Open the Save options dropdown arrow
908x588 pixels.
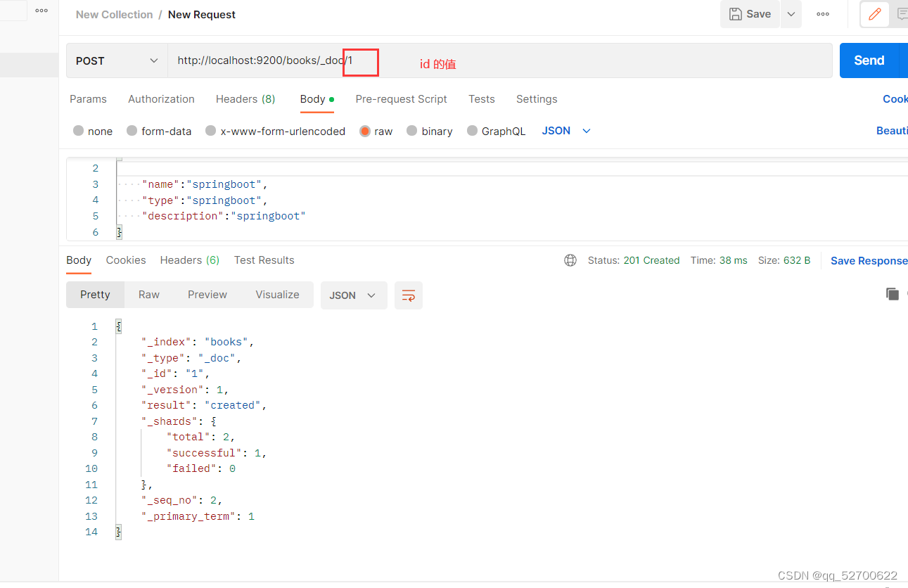[791, 14]
